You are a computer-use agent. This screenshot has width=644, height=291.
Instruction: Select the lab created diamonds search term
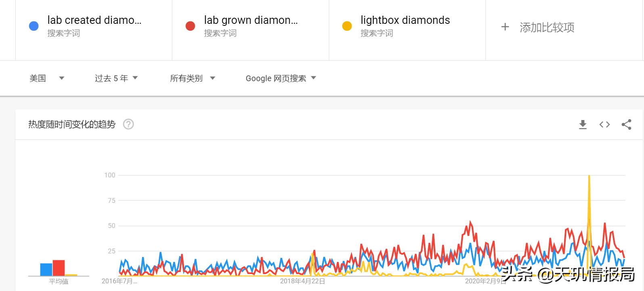point(94,20)
